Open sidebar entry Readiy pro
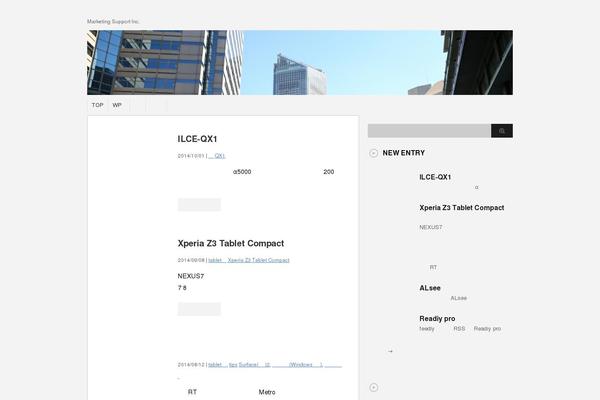600x400 pixels. (437, 319)
